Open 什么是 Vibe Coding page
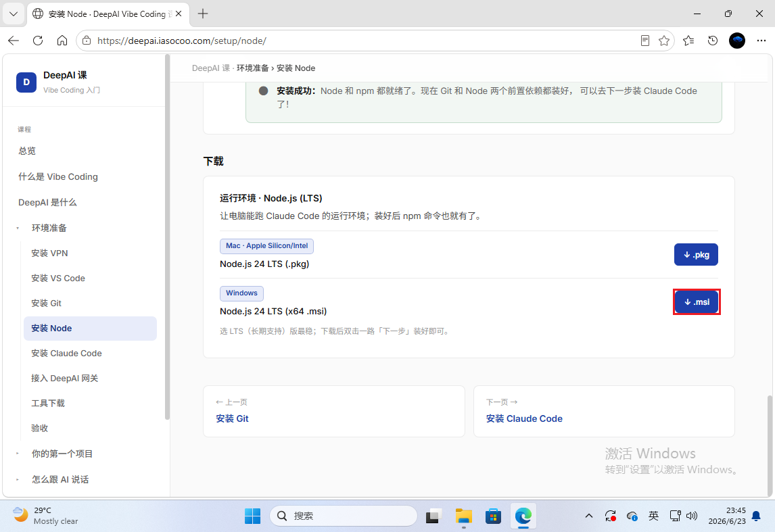This screenshot has height=532, width=775. click(58, 176)
